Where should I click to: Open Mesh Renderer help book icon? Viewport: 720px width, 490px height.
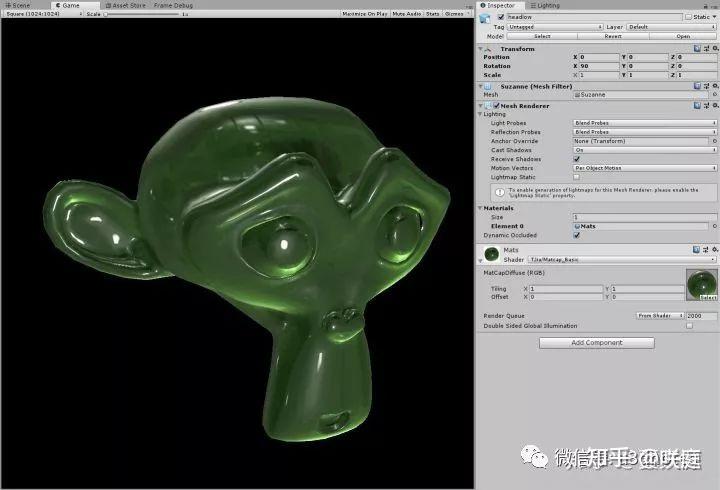point(697,106)
